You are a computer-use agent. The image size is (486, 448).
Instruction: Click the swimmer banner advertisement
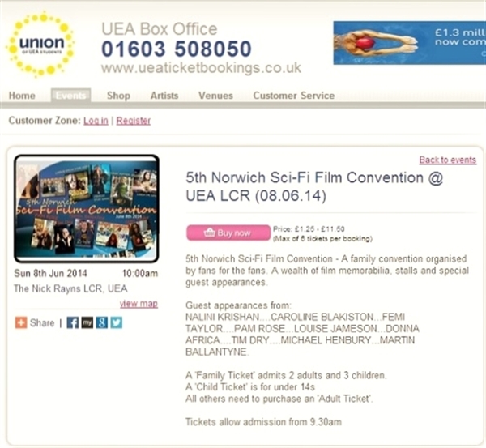tap(409, 43)
